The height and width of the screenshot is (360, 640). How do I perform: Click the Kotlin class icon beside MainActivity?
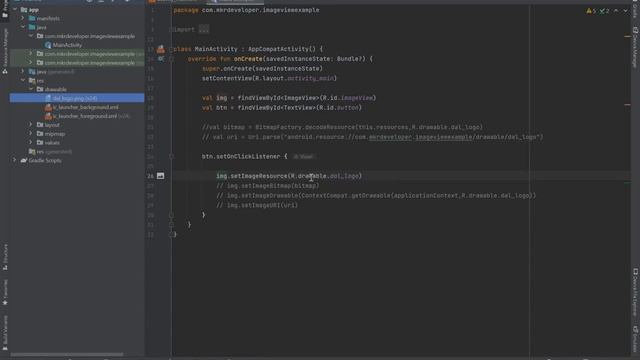coord(48,45)
